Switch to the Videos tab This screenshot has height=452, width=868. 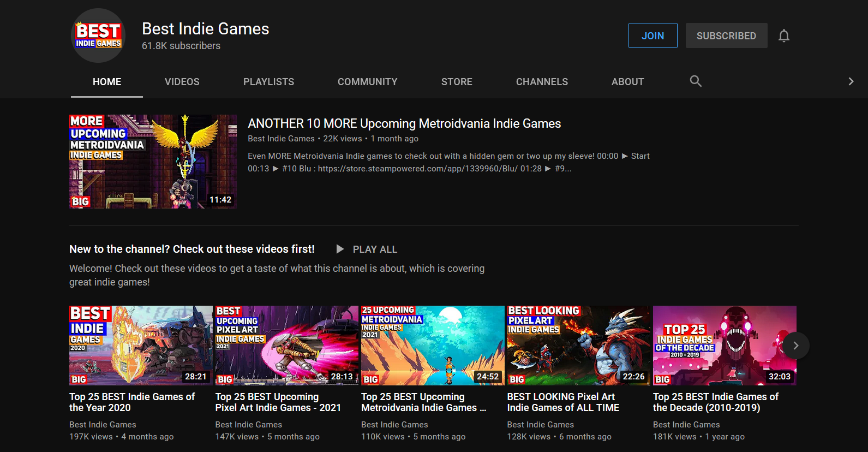[182, 82]
